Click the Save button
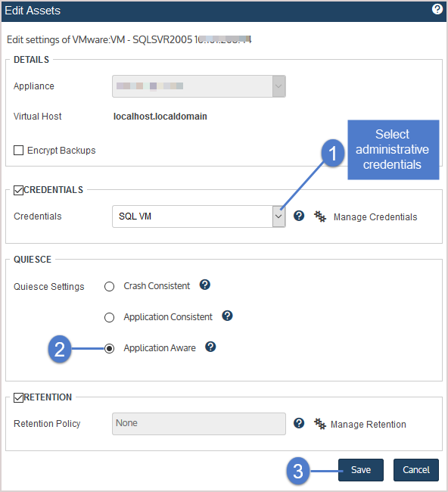The image size is (448, 492). tap(361, 470)
